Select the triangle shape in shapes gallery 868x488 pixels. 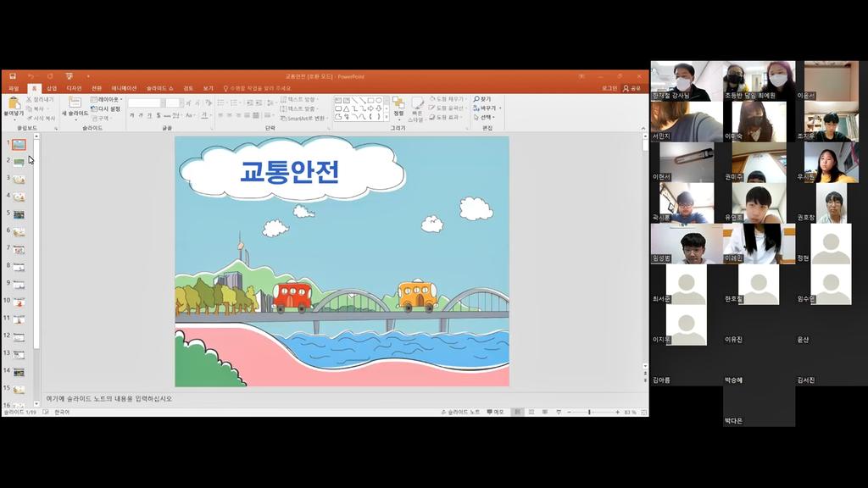[347, 108]
